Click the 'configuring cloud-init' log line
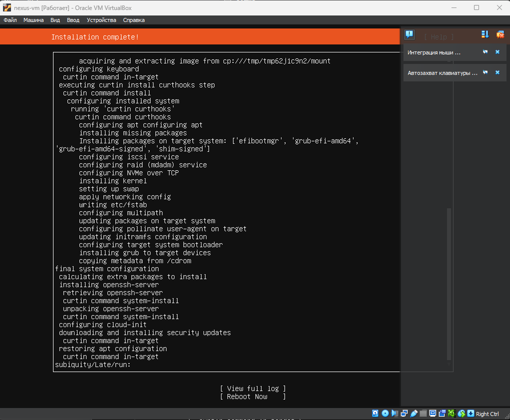The image size is (510, 420). tap(103, 325)
